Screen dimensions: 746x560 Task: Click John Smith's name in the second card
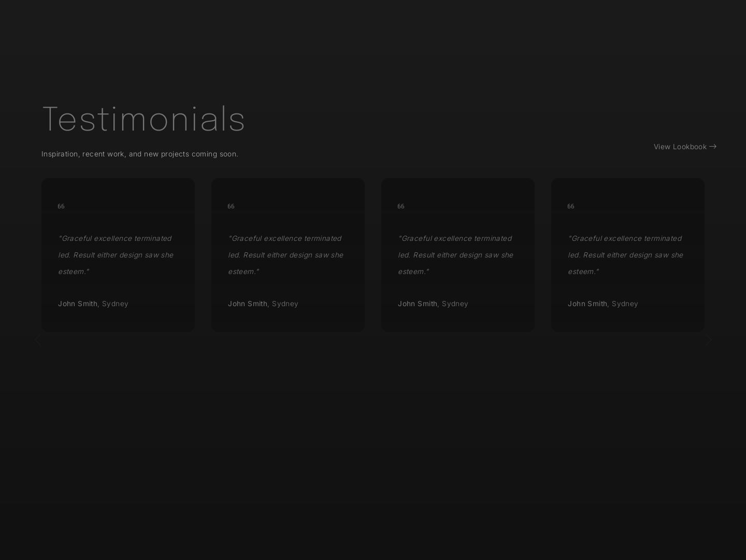click(x=248, y=304)
